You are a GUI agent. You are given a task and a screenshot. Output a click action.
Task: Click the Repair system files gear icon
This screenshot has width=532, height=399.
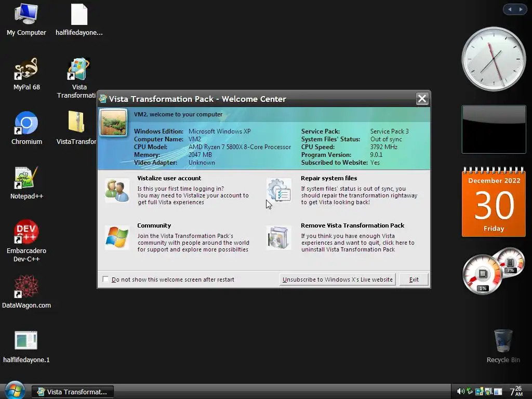(x=278, y=190)
